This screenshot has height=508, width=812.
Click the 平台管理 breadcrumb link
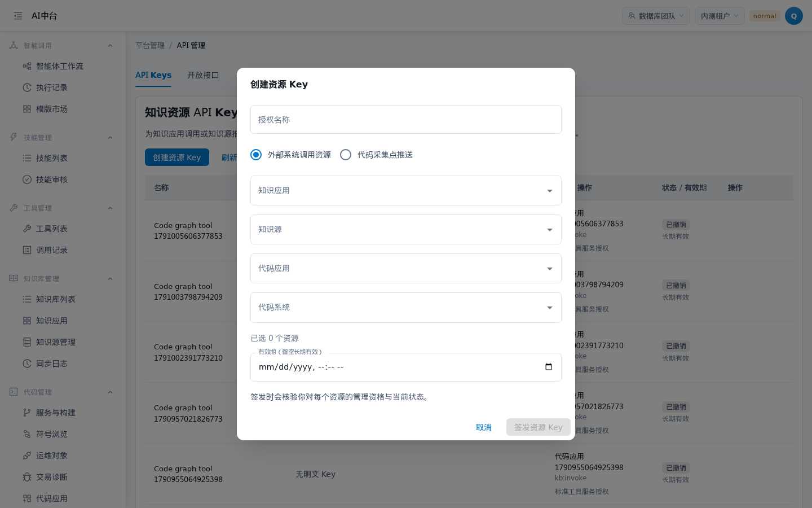(150, 45)
